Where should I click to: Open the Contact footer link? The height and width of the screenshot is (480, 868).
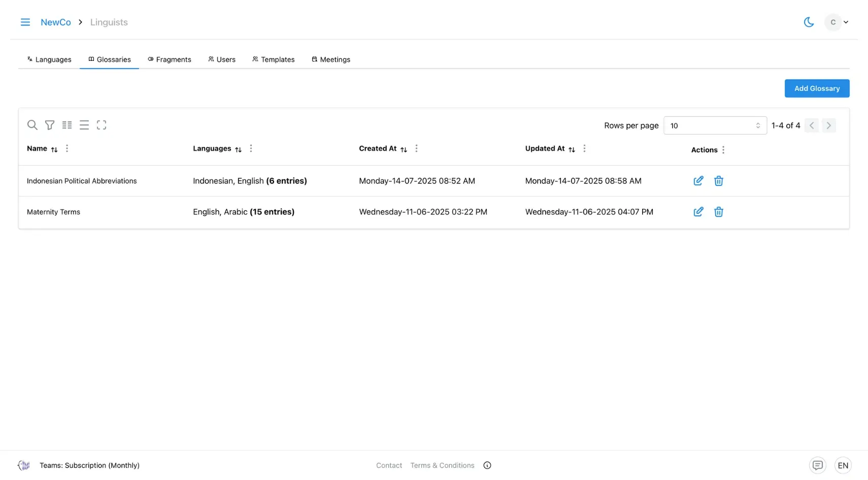389,465
